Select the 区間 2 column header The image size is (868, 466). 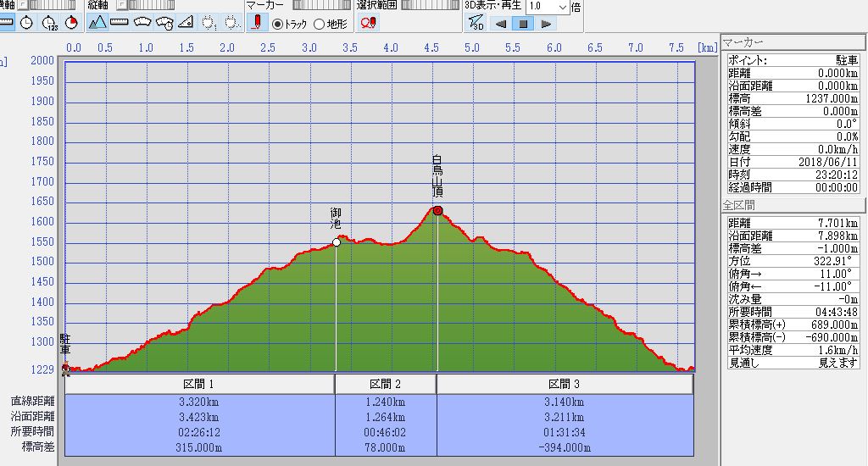pos(386,384)
